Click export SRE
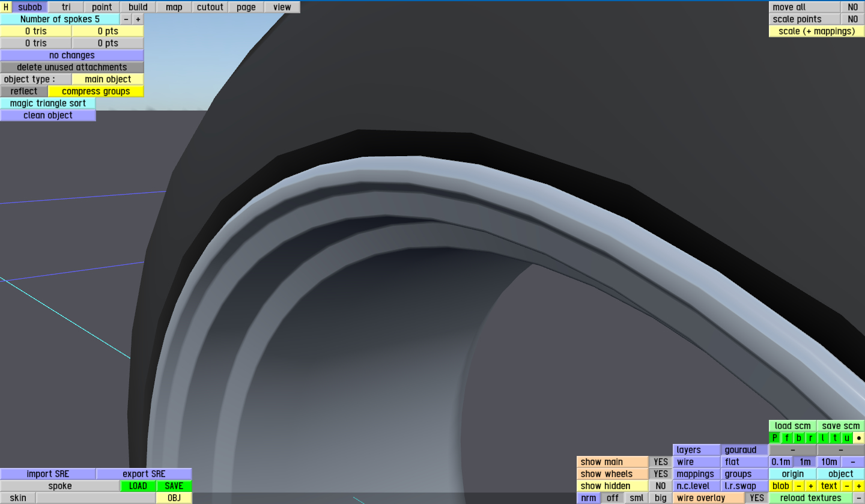The height and width of the screenshot is (504, 865). pyautogui.click(x=144, y=474)
